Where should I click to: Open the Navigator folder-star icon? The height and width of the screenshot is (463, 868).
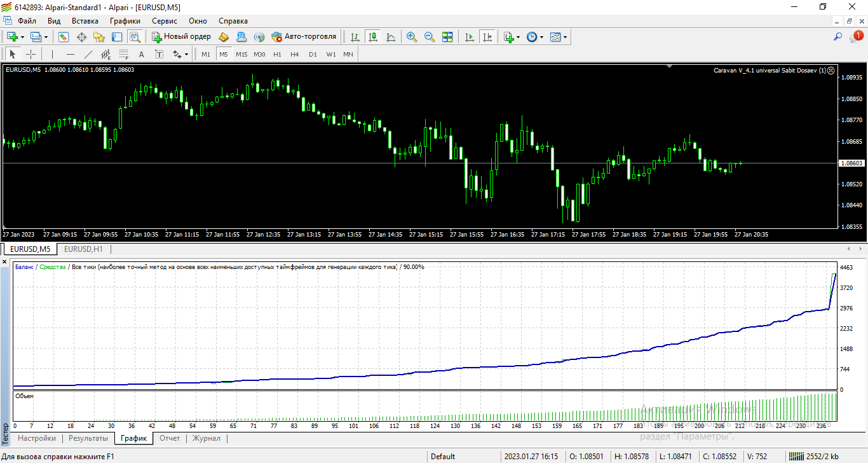click(99, 37)
